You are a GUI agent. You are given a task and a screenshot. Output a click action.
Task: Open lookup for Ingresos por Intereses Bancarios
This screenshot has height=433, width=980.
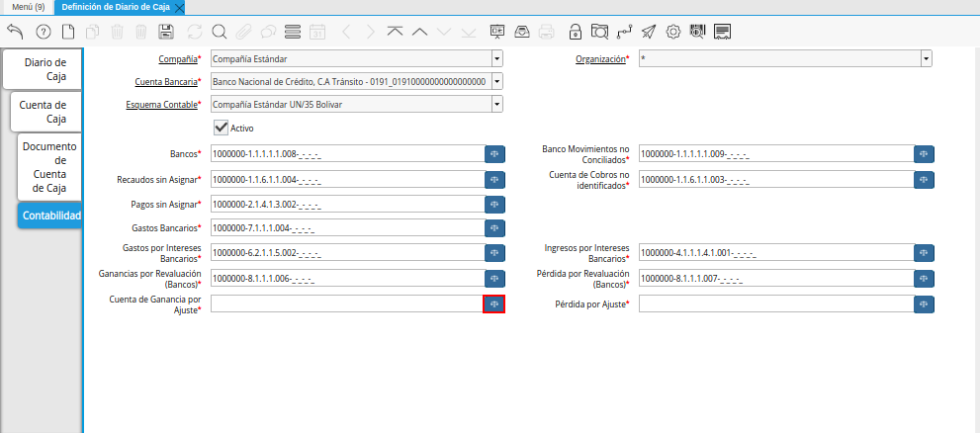pyautogui.click(x=924, y=253)
